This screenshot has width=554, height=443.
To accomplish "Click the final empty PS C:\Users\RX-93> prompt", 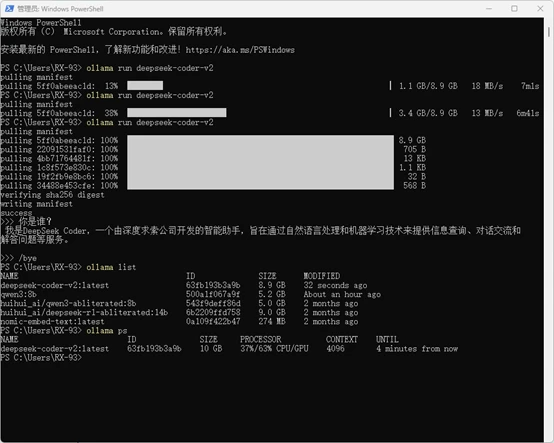I will [41, 358].
